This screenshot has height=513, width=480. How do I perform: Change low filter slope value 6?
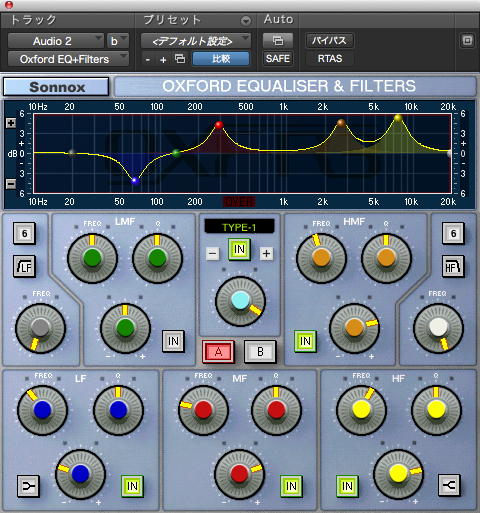click(24, 233)
